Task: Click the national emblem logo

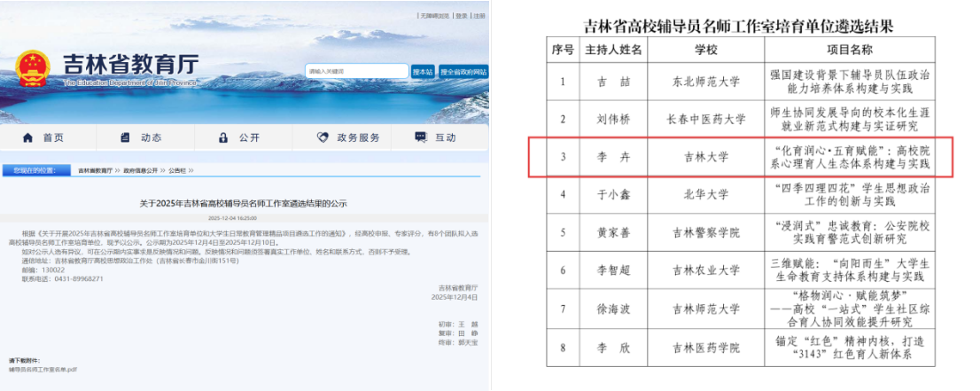Action: [34, 68]
